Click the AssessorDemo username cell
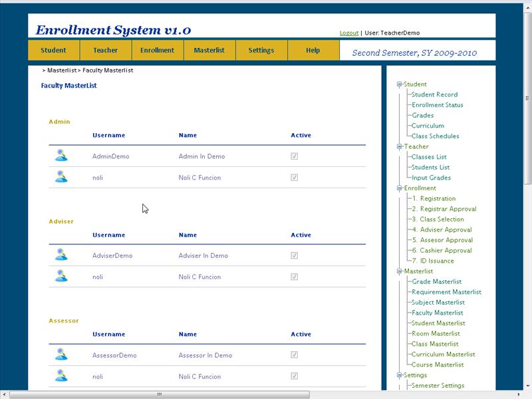 pyautogui.click(x=114, y=355)
